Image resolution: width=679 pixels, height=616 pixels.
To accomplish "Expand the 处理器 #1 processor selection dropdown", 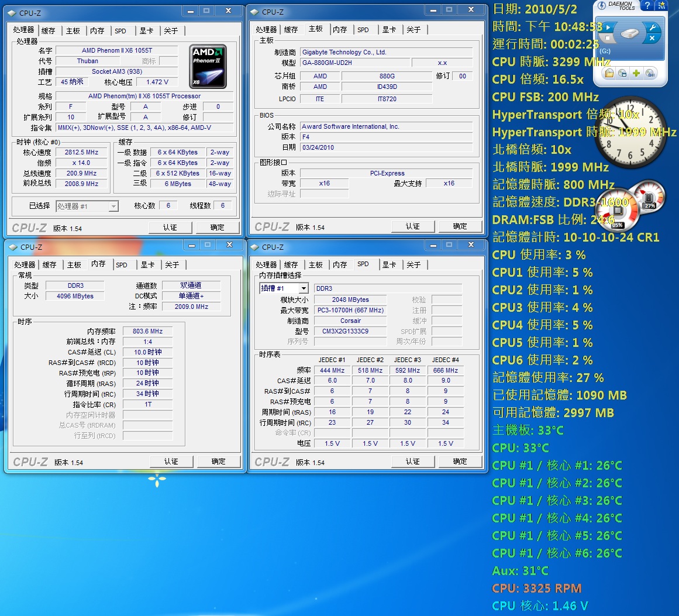I will 87,206.
